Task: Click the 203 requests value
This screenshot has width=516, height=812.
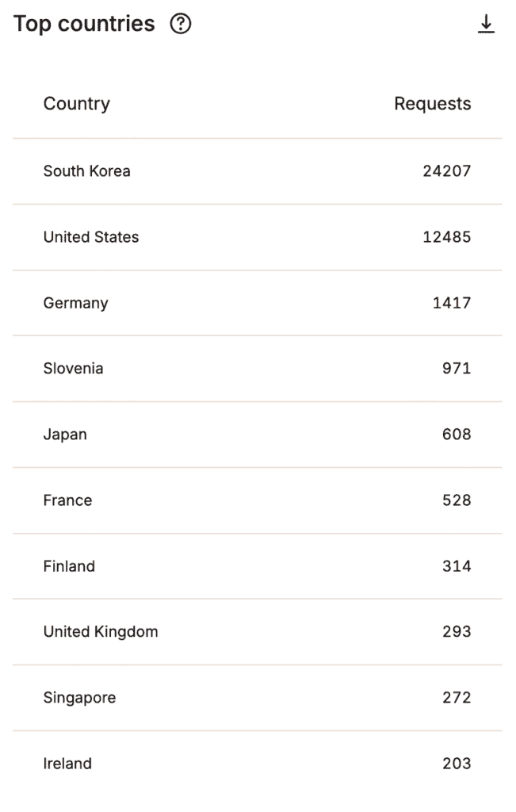Action: 457,764
